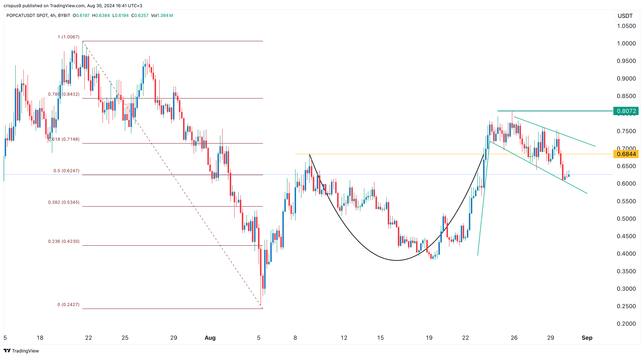644x357 pixels.
Task: Click the 0.2000 price axis value
Action: tap(626, 324)
